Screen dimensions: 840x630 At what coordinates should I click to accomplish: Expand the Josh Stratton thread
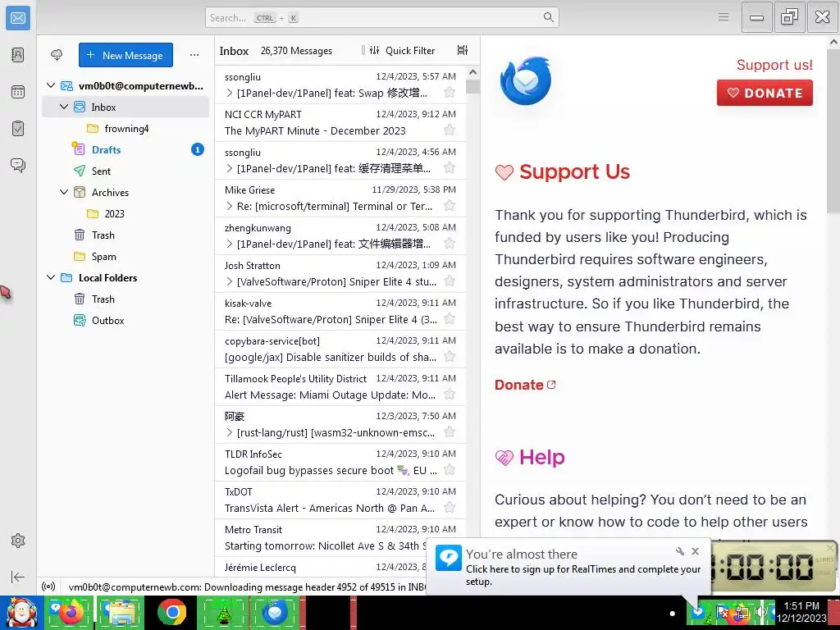pos(230,281)
